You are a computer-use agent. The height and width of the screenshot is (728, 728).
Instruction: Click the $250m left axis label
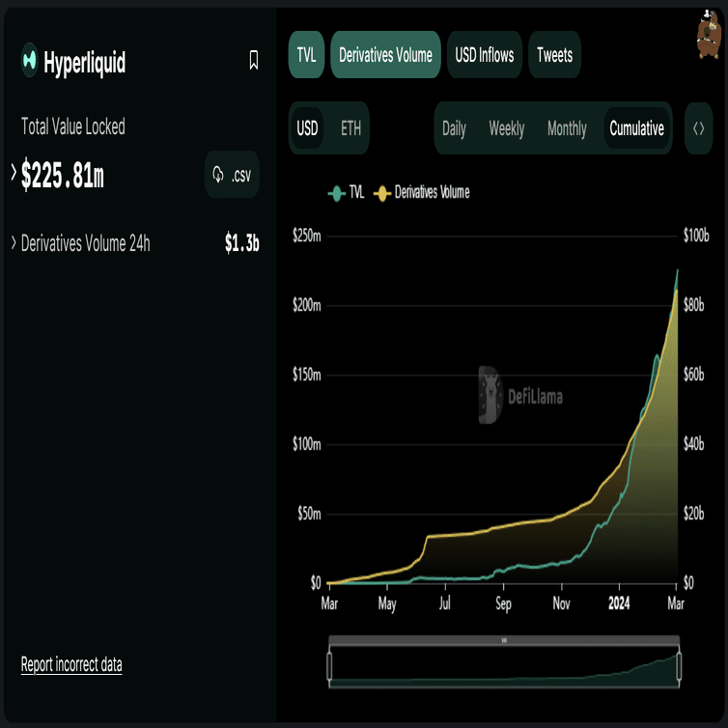306,236
